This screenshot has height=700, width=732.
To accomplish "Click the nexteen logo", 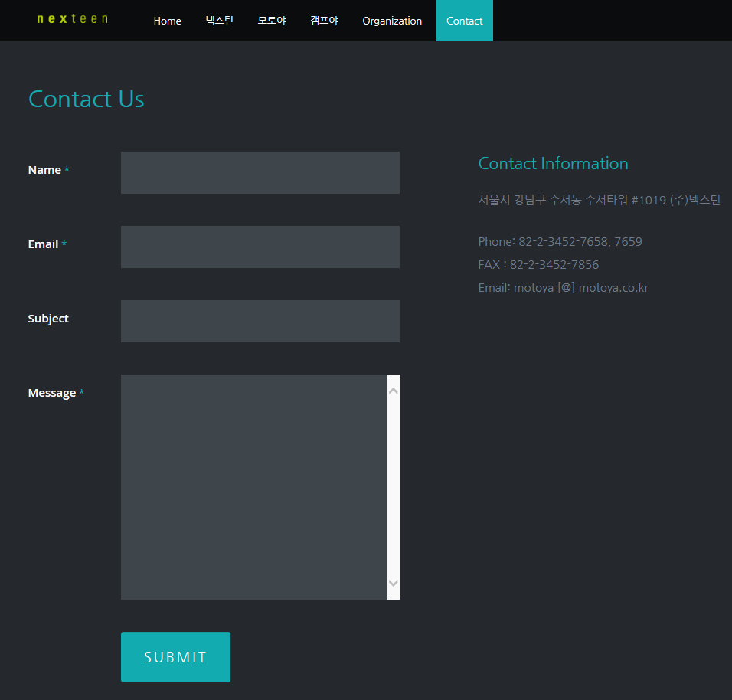I will click(x=72, y=19).
